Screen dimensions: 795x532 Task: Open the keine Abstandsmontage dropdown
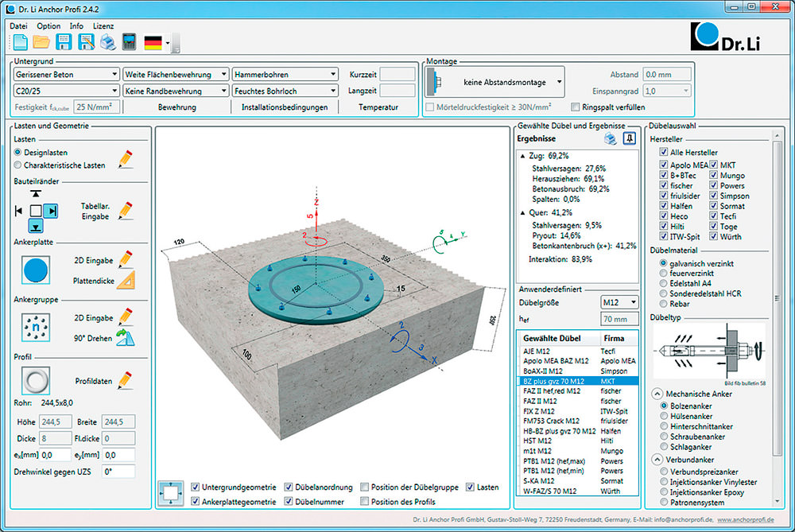coord(495,82)
